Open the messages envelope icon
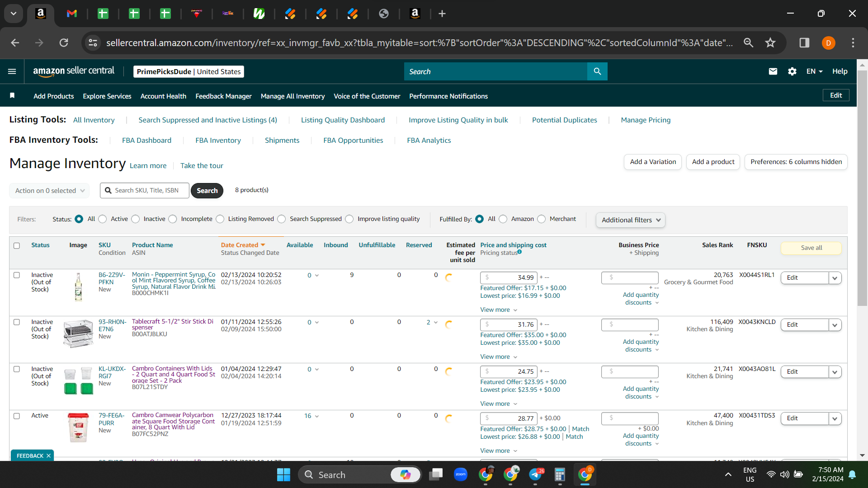Image resolution: width=868 pixels, height=488 pixels. [x=773, y=71]
